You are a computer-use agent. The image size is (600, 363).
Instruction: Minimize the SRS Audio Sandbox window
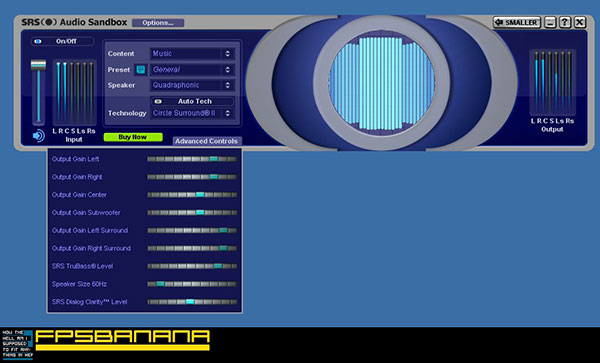coord(550,23)
